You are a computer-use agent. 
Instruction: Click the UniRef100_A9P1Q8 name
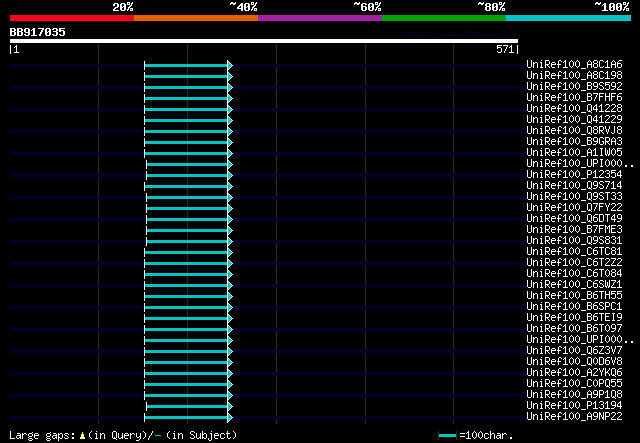click(x=574, y=395)
